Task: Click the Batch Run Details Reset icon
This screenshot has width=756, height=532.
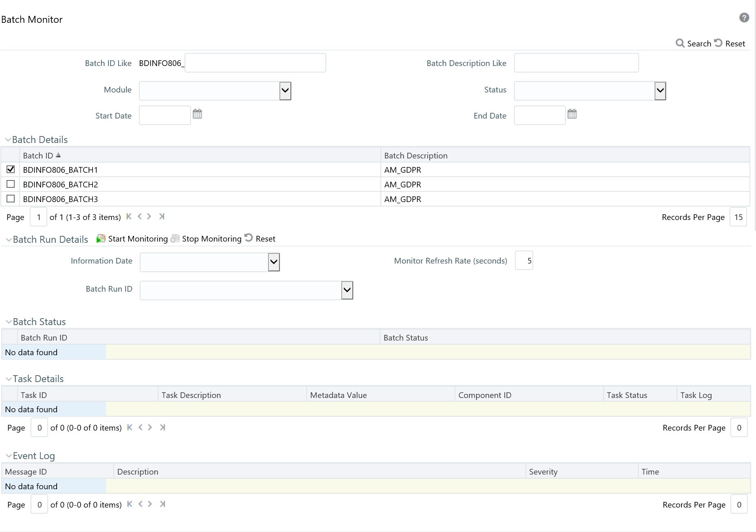Action: [x=248, y=237]
